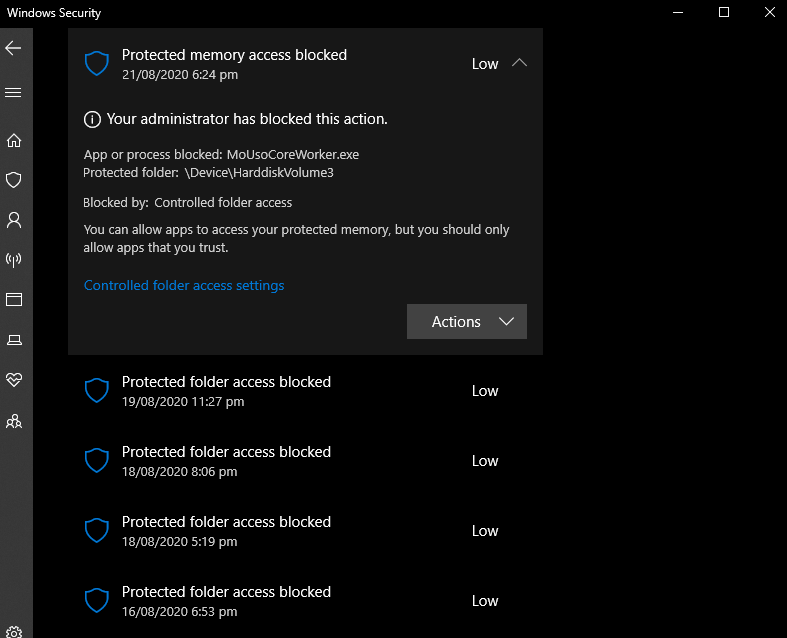Open Account protection person icon

(14, 220)
